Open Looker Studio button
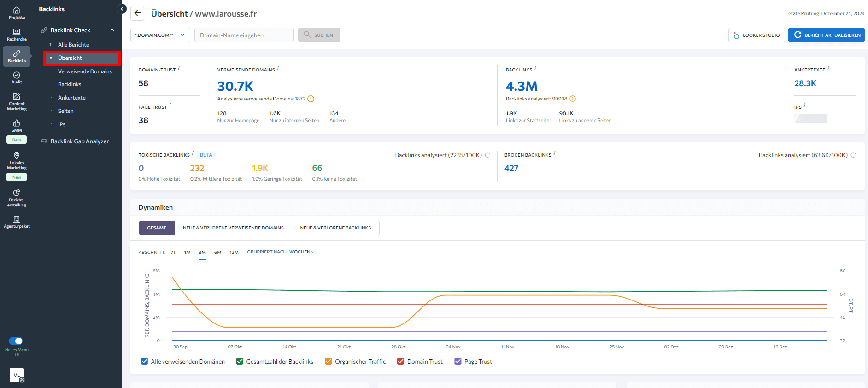 tap(757, 35)
